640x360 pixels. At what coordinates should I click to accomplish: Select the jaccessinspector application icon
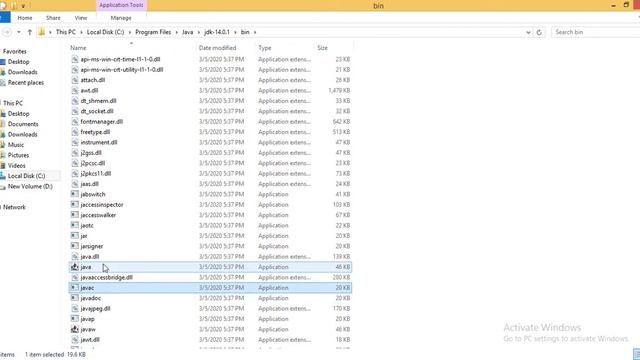[75, 204]
